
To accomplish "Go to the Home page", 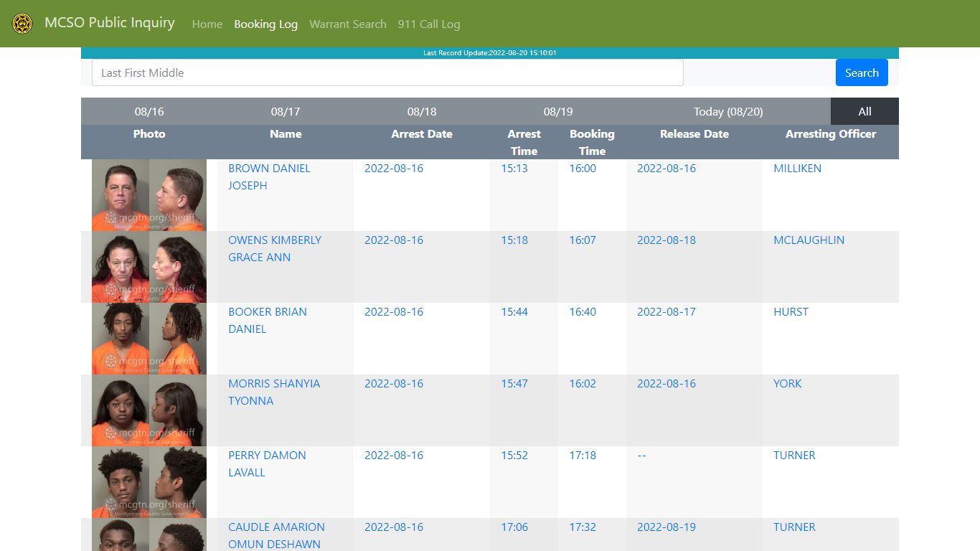I will pyautogui.click(x=207, y=24).
